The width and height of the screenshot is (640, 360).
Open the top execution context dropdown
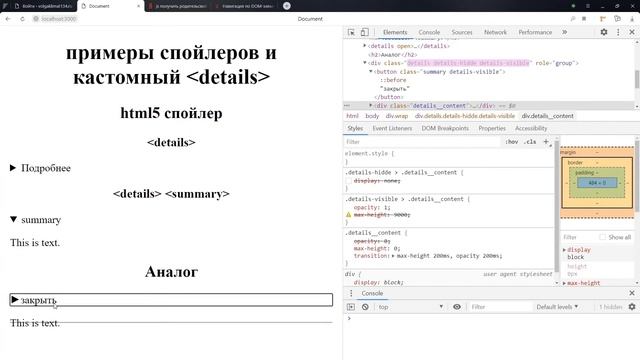pos(410,307)
